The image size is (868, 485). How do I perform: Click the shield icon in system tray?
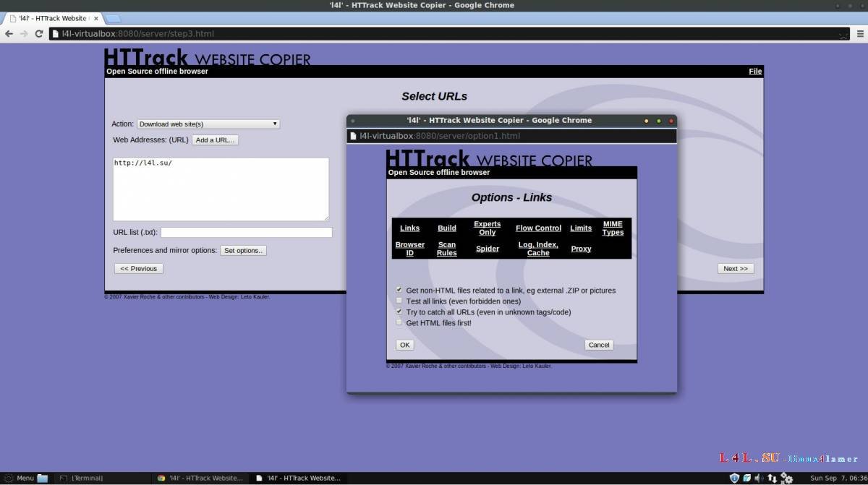tap(734, 478)
